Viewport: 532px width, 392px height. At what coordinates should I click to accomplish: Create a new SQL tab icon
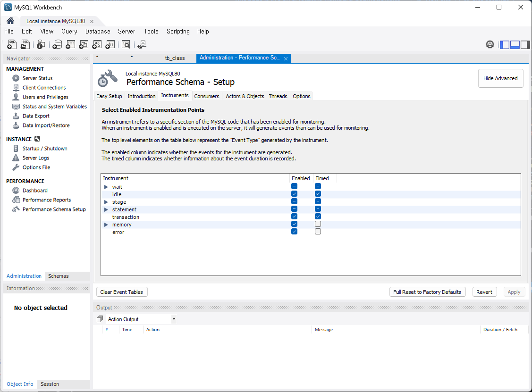point(11,44)
